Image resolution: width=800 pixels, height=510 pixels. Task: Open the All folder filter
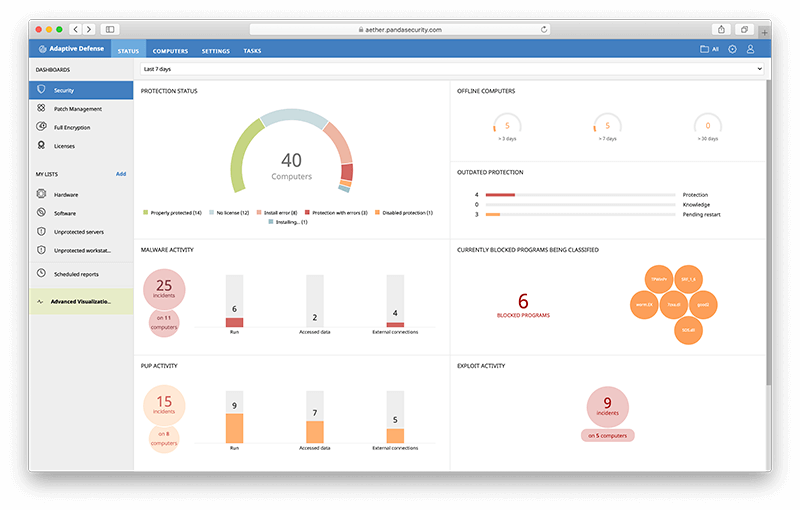pyautogui.click(x=709, y=49)
